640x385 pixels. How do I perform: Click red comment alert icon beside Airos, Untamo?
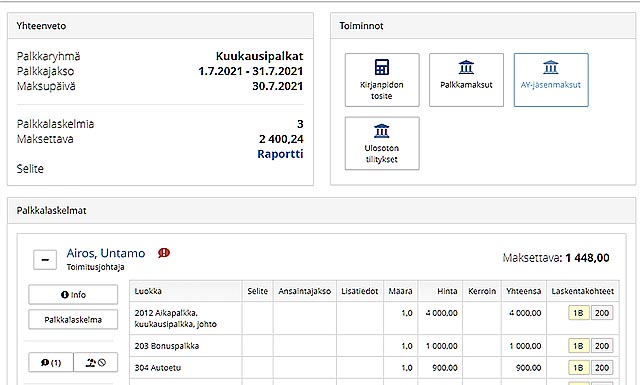[164, 253]
